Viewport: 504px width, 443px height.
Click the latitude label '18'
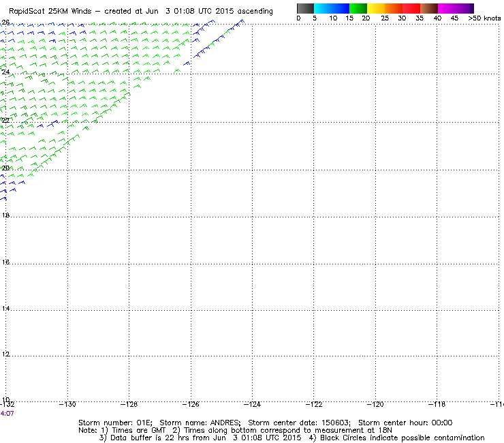coord(5,215)
